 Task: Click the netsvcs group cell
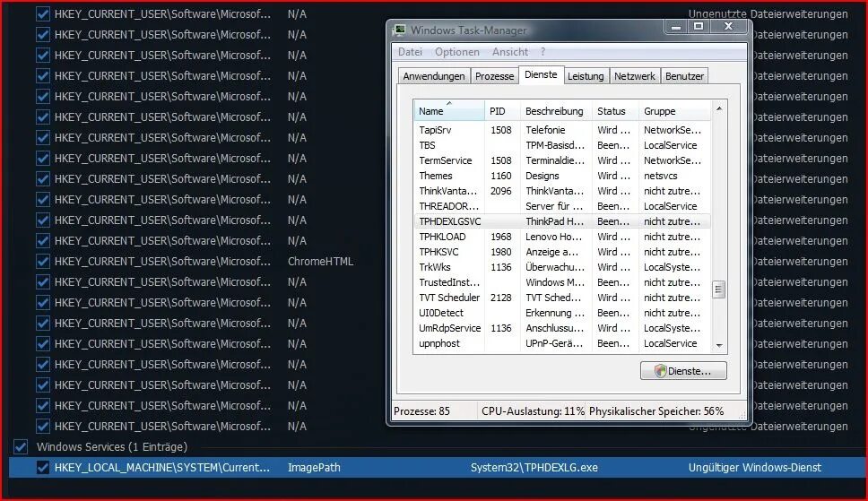click(x=660, y=176)
